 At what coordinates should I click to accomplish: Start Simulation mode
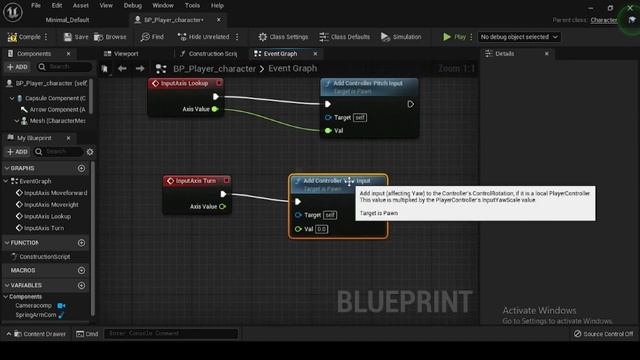coord(401,37)
